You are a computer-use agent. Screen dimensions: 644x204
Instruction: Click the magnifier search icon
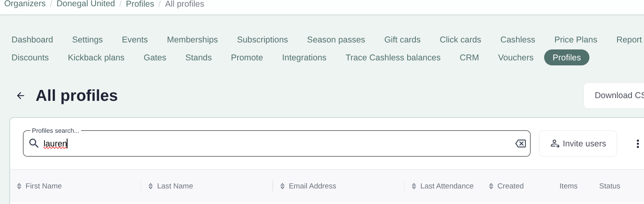[34, 143]
